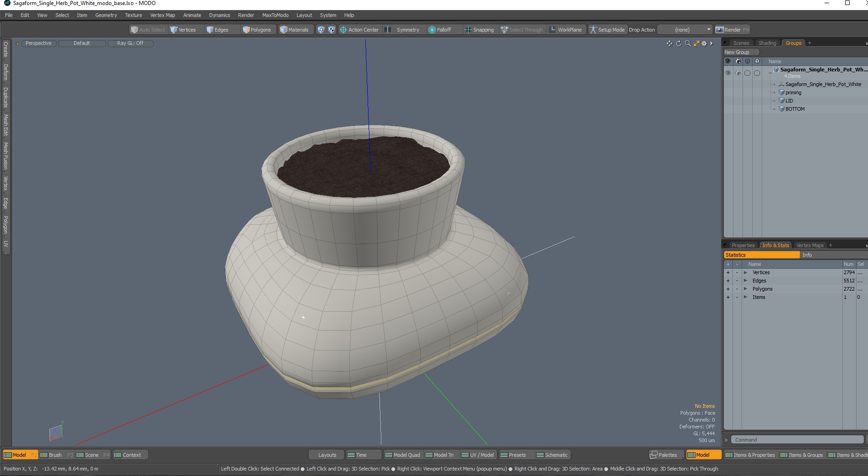Open the Geometry menu
Image resolution: width=868 pixels, height=476 pixels.
106,15
